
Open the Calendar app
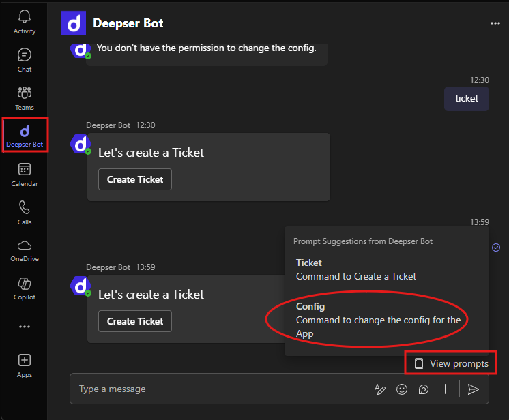[x=25, y=175]
